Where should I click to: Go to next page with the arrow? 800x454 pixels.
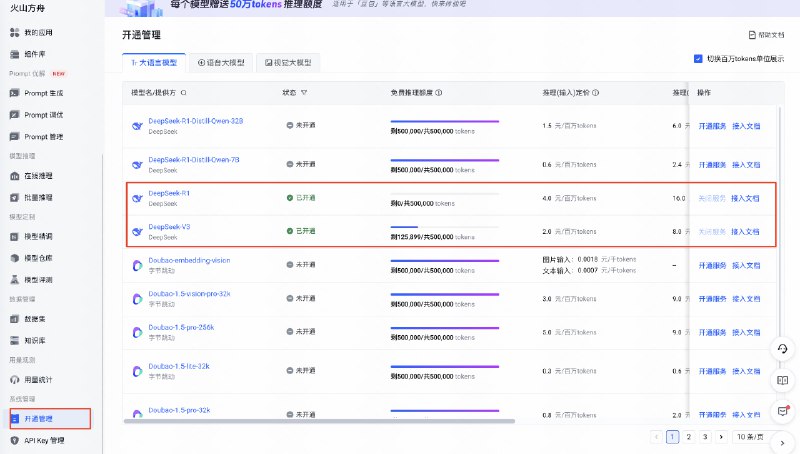(x=721, y=437)
